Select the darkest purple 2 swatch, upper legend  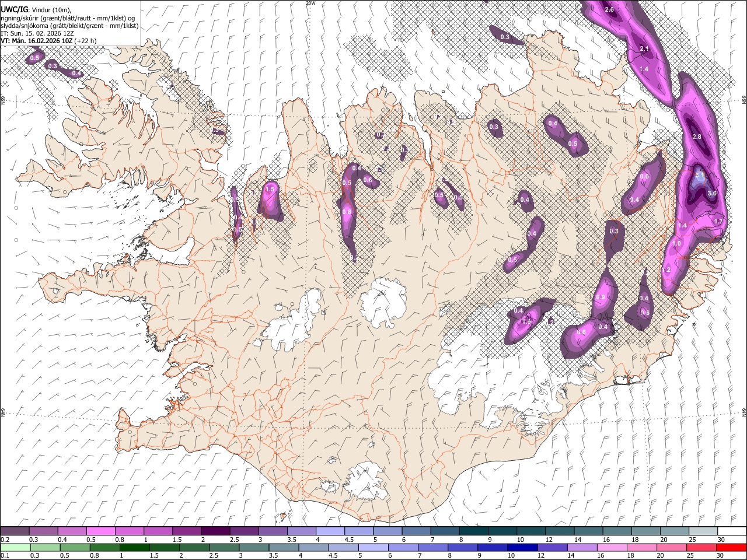click(215, 531)
